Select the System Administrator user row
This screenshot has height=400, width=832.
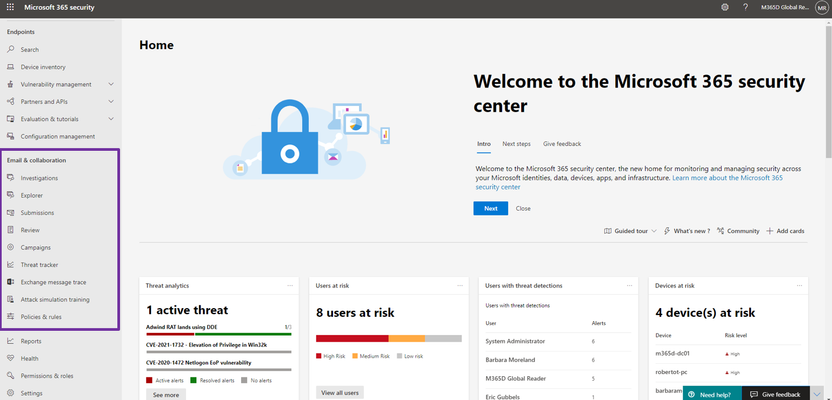coord(558,341)
